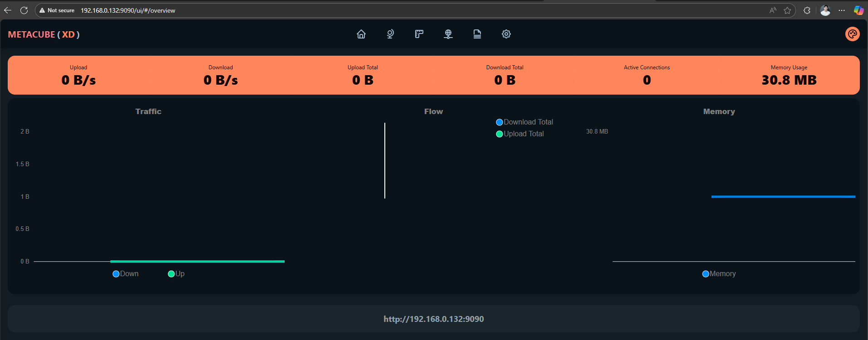868x340 pixels.
Task: Toggle the Down series in Traffic legend
Action: click(126, 274)
